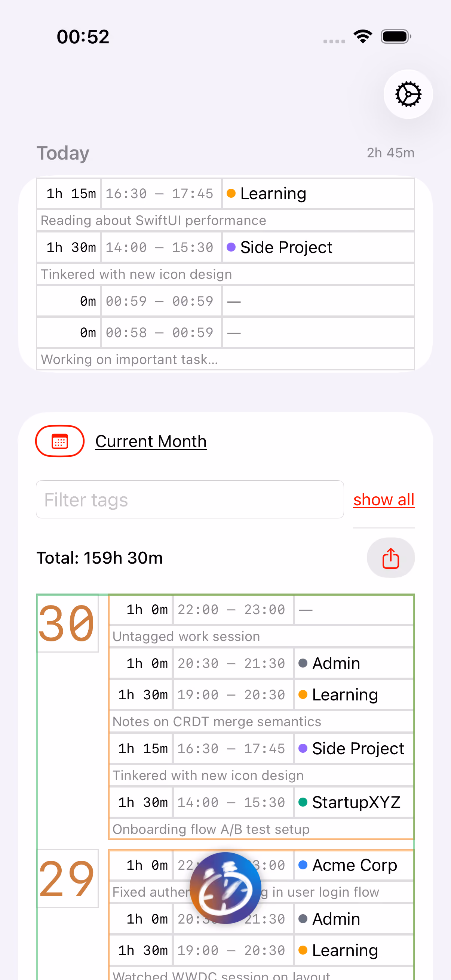Screen dimensions: 451x980
Task: Select the large day 30 number
Action: pyautogui.click(x=67, y=623)
